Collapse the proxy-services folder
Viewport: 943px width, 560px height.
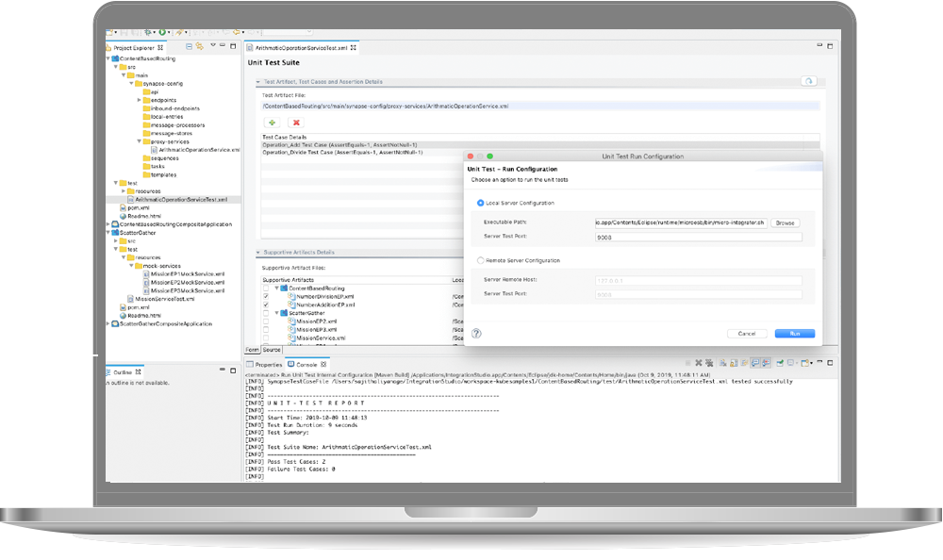tap(140, 142)
